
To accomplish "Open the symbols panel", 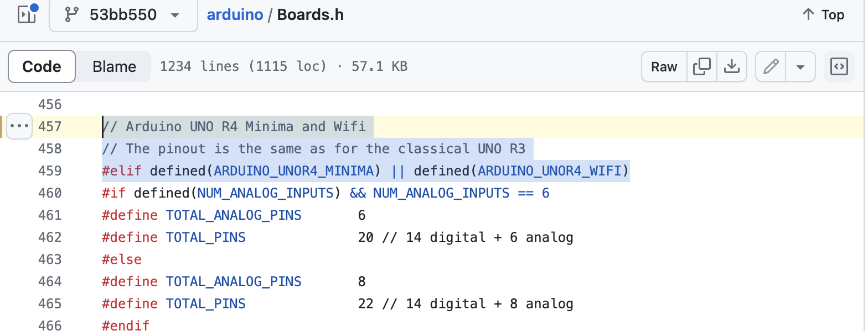I will click(839, 67).
